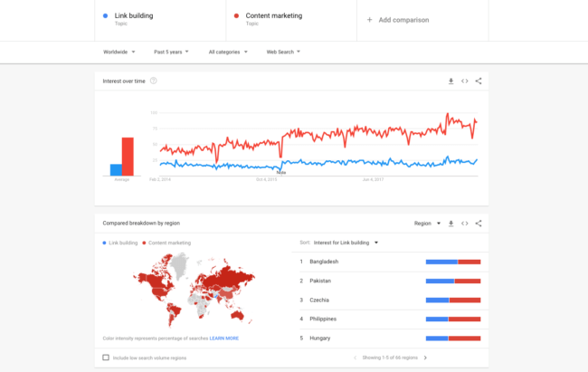The height and width of the screenshot is (372, 588).
Task: Go to previous page of regions
Action: pyautogui.click(x=354, y=358)
